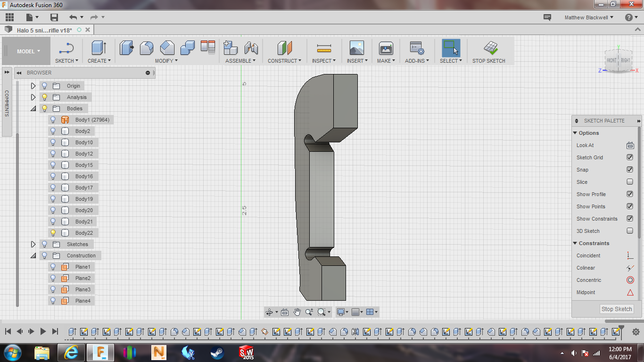This screenshot has width=644, height=362.
Task: Select the Press Pull modify icon
Action: tap(126, 48)
